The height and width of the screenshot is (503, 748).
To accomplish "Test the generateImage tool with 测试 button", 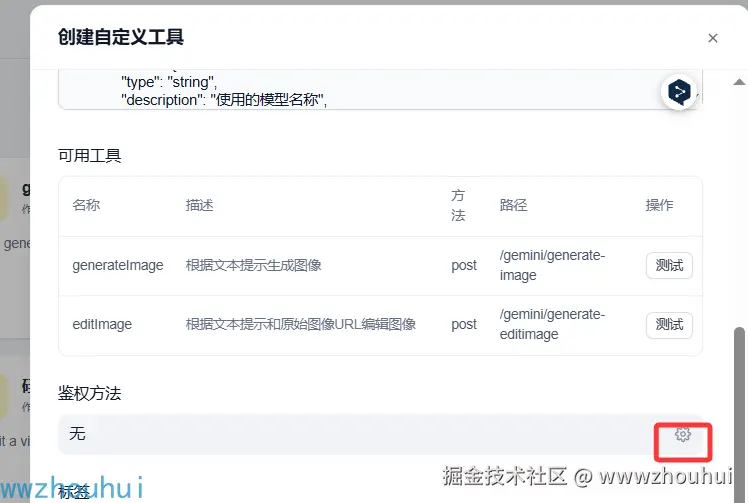I will click(669, 265).
